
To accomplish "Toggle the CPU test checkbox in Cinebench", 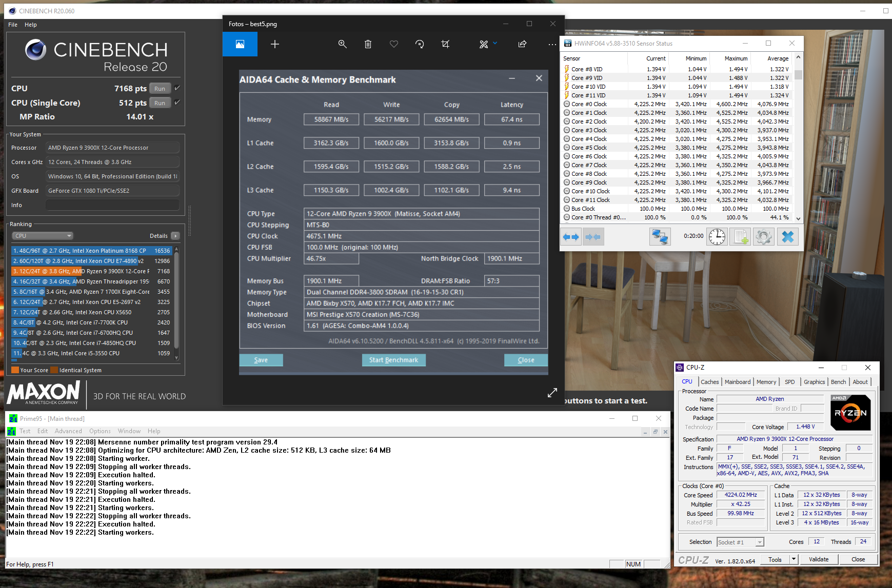I will [177, 88].
